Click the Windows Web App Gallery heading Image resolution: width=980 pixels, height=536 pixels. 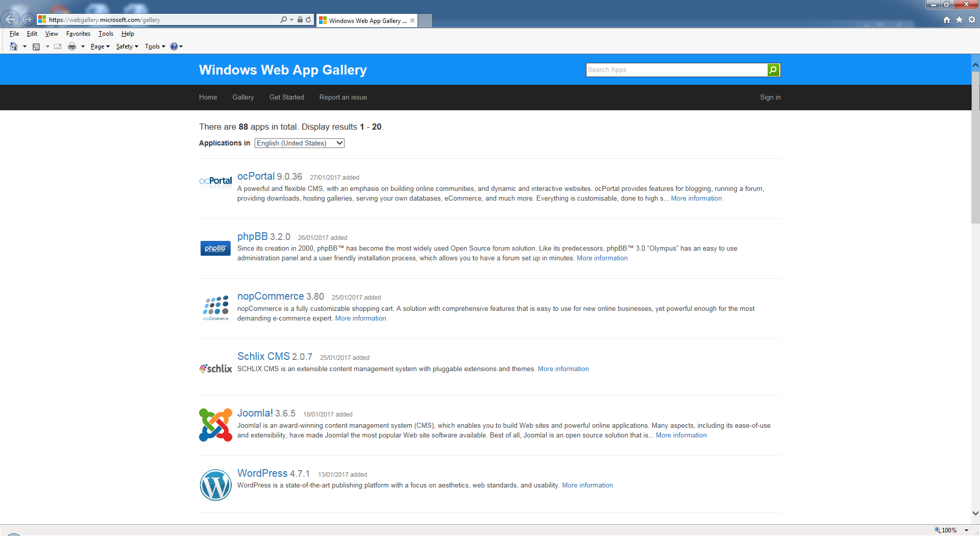tap(283, 70)
